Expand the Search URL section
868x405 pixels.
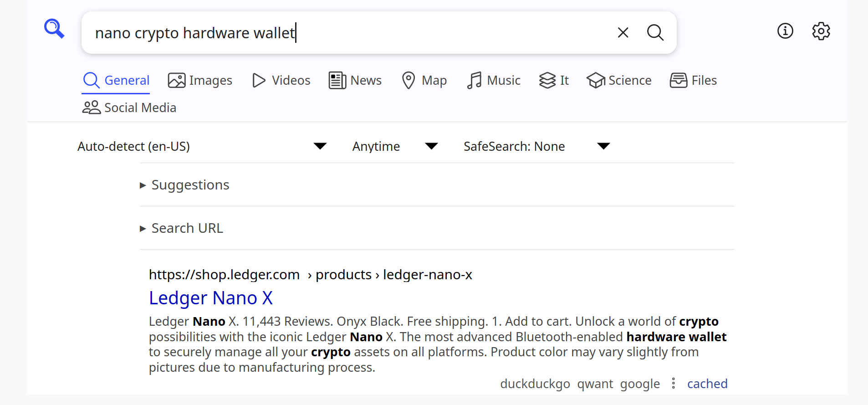coord(187,228)
